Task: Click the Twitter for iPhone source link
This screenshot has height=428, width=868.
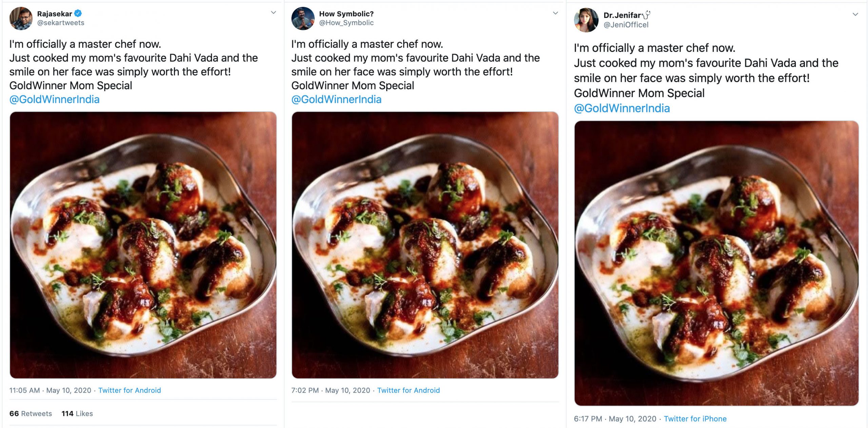Action: 695,419
